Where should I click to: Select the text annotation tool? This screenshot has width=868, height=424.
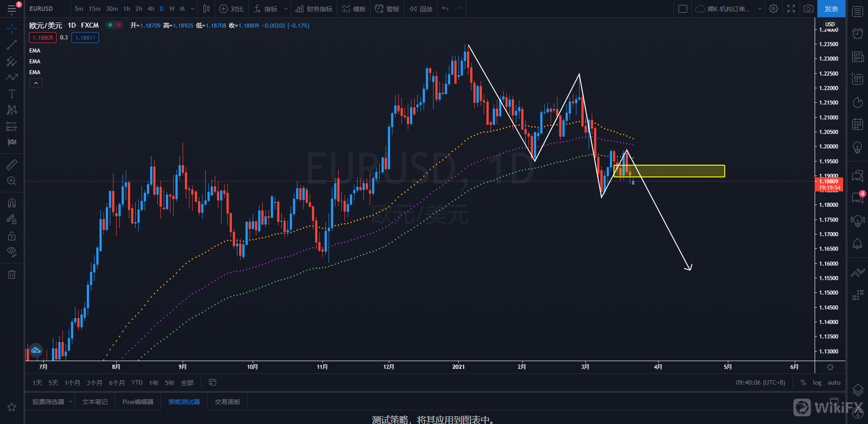(12, 94)
